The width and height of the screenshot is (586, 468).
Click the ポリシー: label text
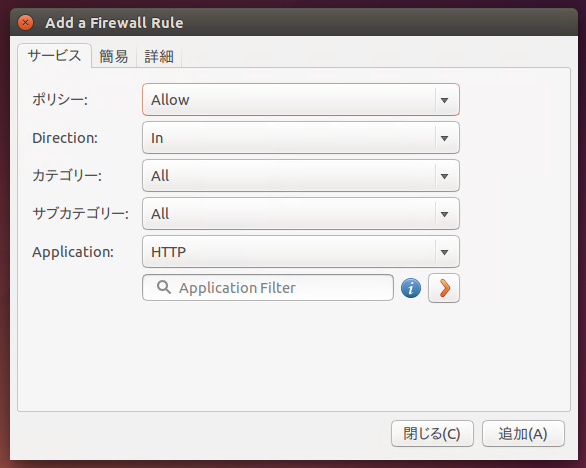point(60,99)
